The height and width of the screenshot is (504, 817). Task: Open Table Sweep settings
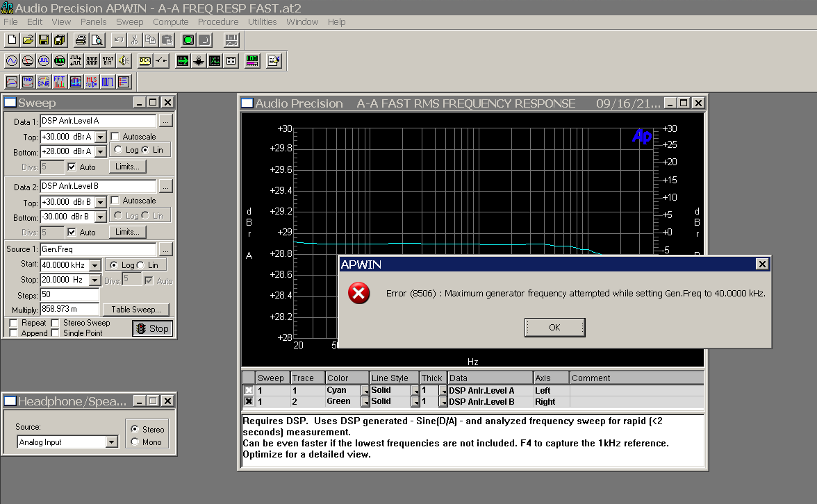(136, 310)
